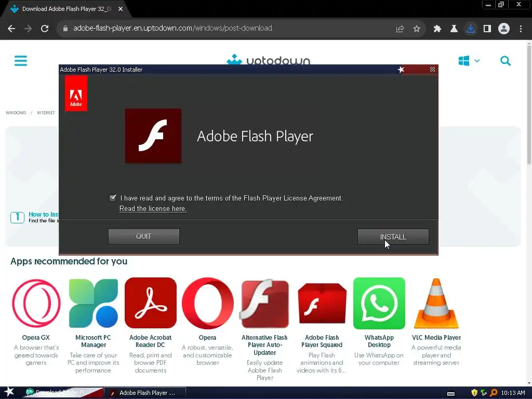This screenshot has height=399, width=532.
Task: Click the lock icon in address bar
Action: (x=65, y=29)
